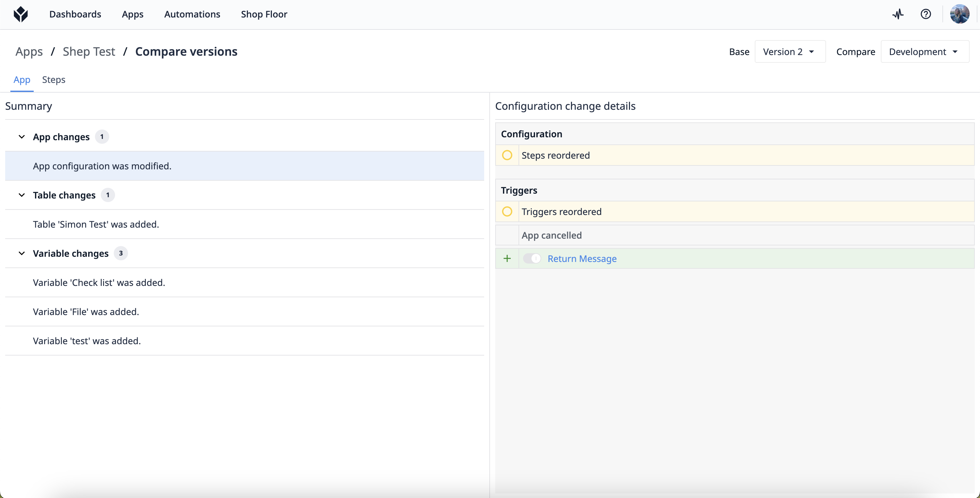Viewport: 980px width, 498px height.
Task: Select the App tab
Action: pyautogui.click(x=22, y=80)
